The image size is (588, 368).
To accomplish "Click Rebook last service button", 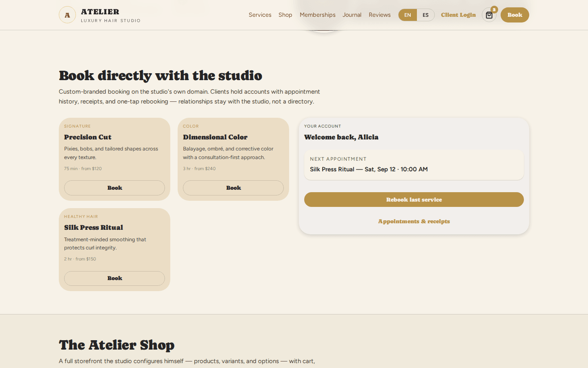I will pyautogui.click(x=414, y=200).
